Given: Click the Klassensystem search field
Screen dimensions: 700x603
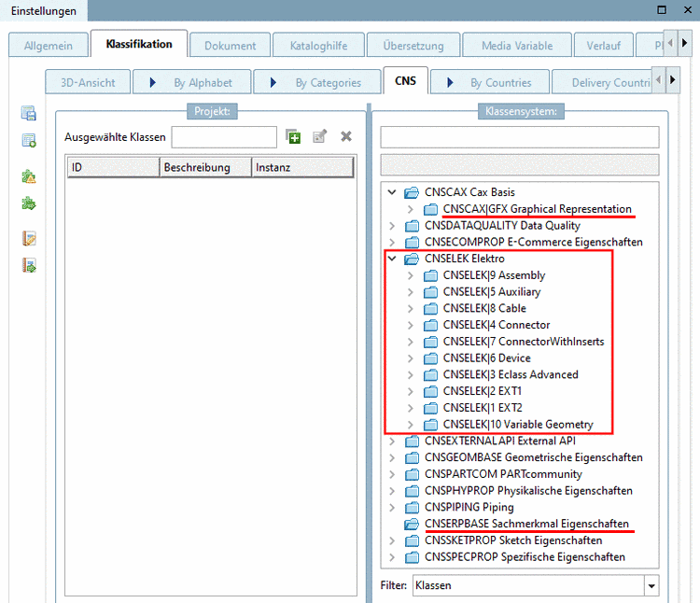Looking at the screenshot, I should point(520,137).
